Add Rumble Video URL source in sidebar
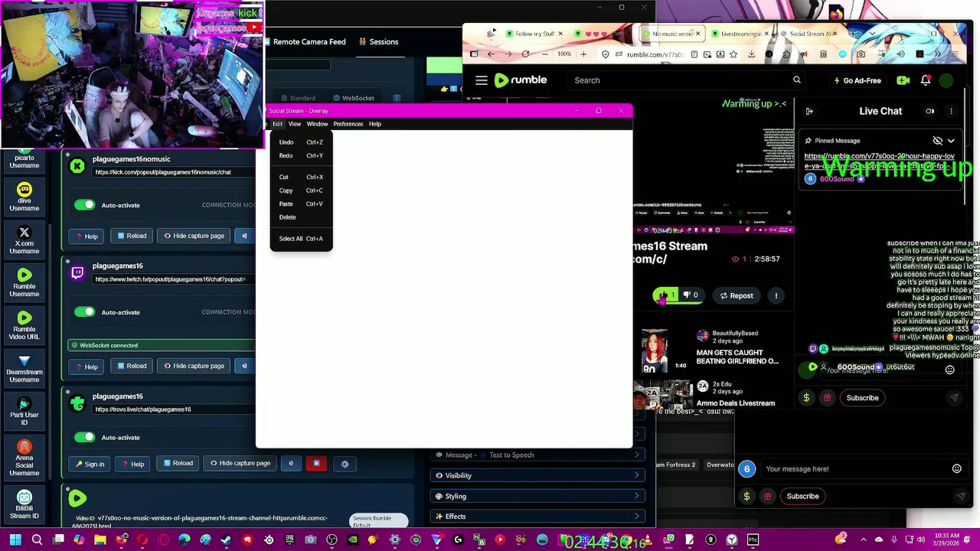Image resolution: width=980 pixels, height=551 pixels. (24, 325)
